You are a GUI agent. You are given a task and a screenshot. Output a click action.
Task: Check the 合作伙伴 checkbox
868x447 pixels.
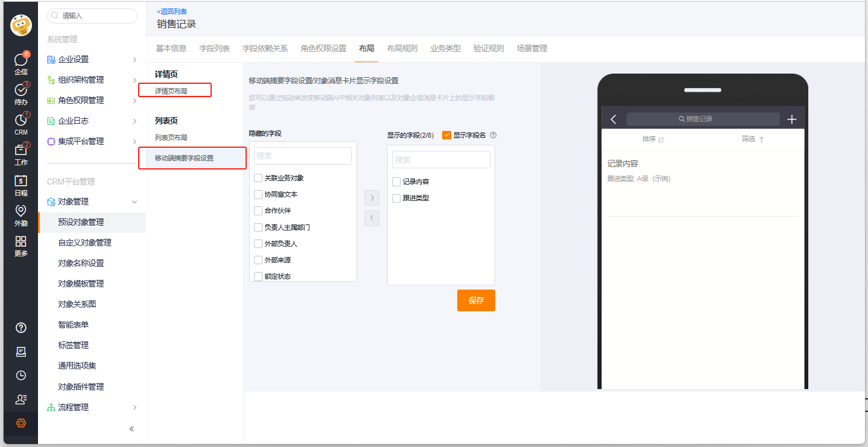coord(258,211)
